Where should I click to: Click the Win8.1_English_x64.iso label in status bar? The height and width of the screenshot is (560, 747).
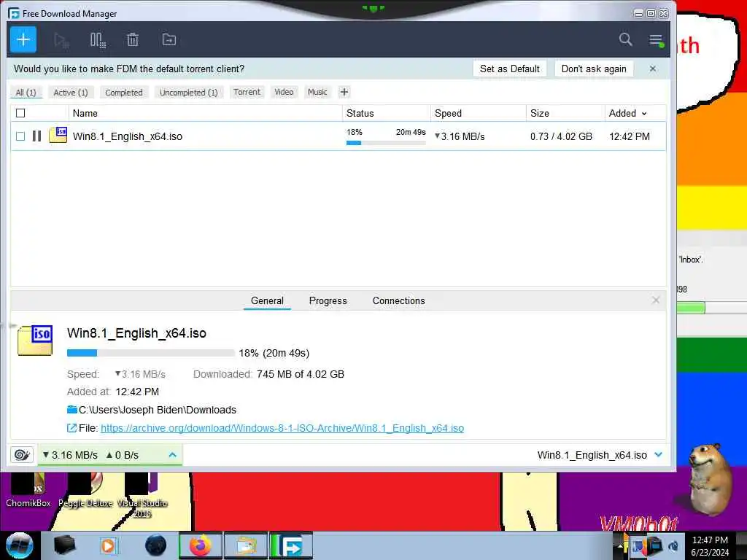592,455
